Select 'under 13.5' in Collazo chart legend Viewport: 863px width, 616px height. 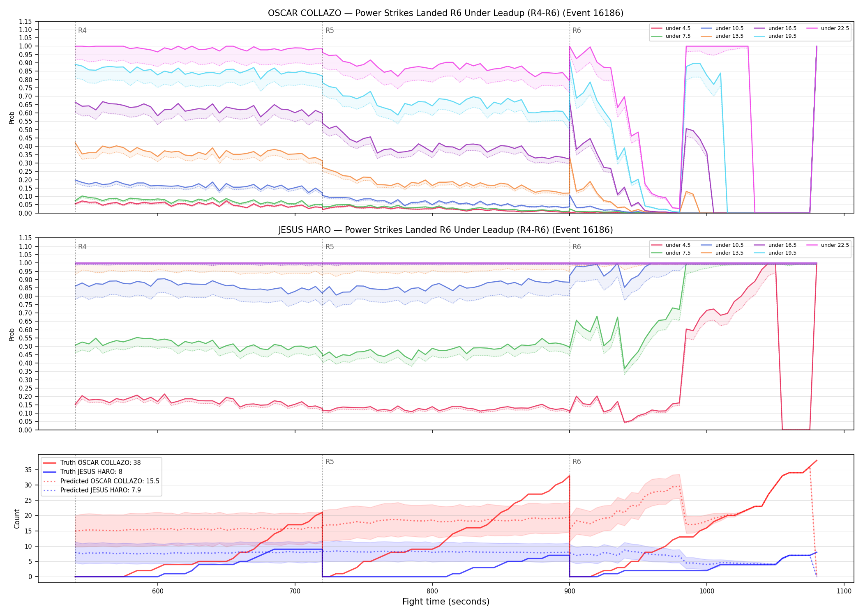[x=722, y=36]
